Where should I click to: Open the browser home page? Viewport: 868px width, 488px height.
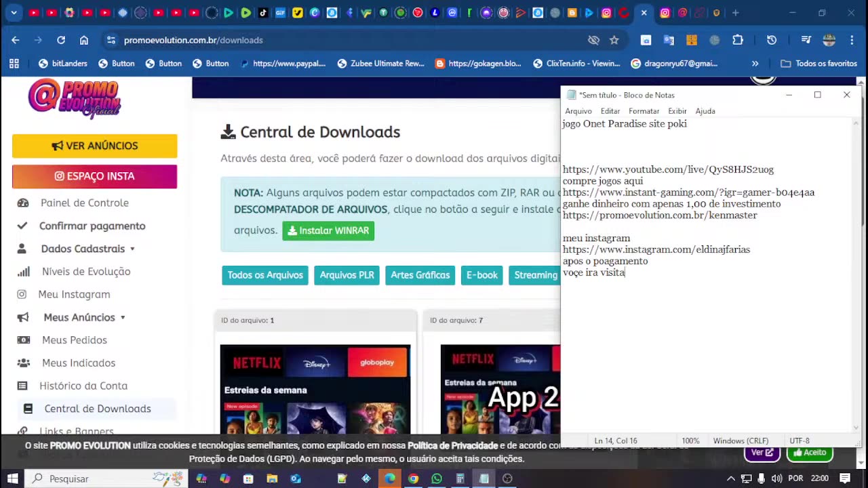coord(84,40)
